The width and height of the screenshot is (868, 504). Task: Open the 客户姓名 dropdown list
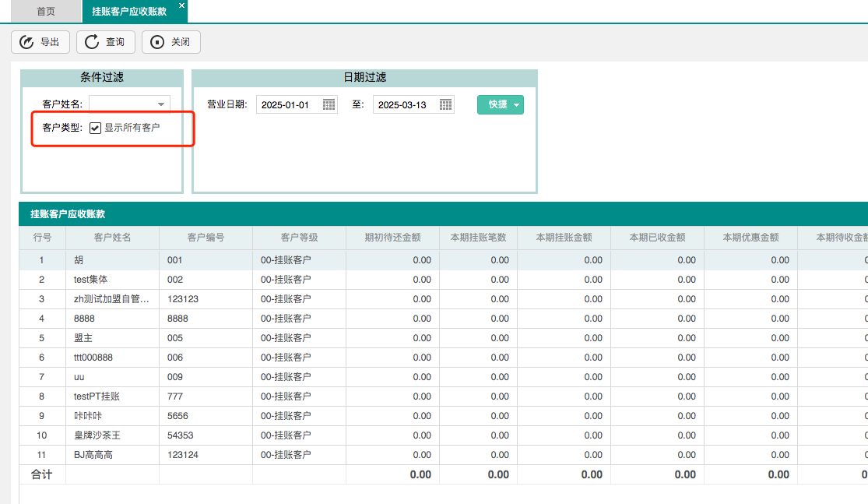coord(161,103)
